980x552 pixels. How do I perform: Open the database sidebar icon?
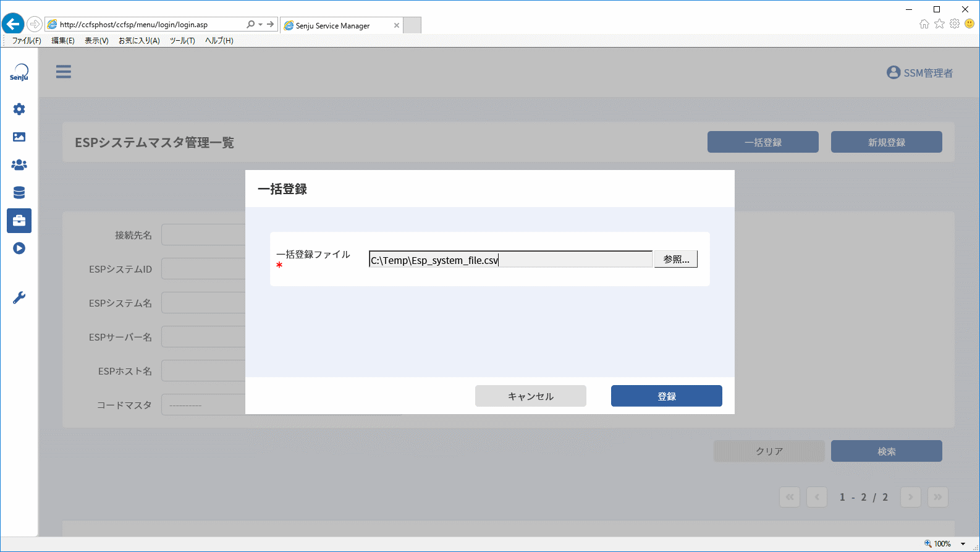pyautogui.click(x=19, y=193)
